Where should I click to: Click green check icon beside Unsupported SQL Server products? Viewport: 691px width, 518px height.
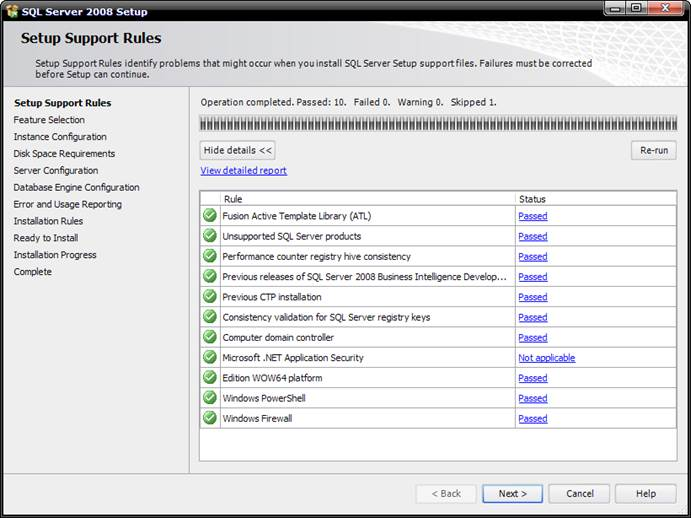(210, 236)
